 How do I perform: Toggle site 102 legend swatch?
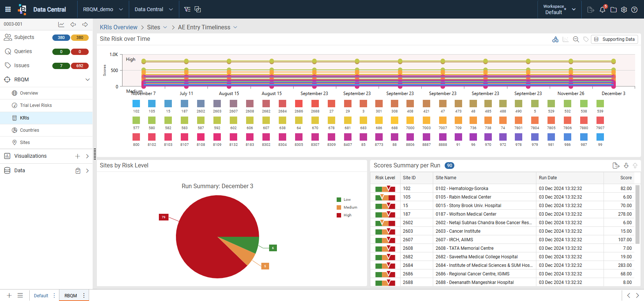coord(136,104)
